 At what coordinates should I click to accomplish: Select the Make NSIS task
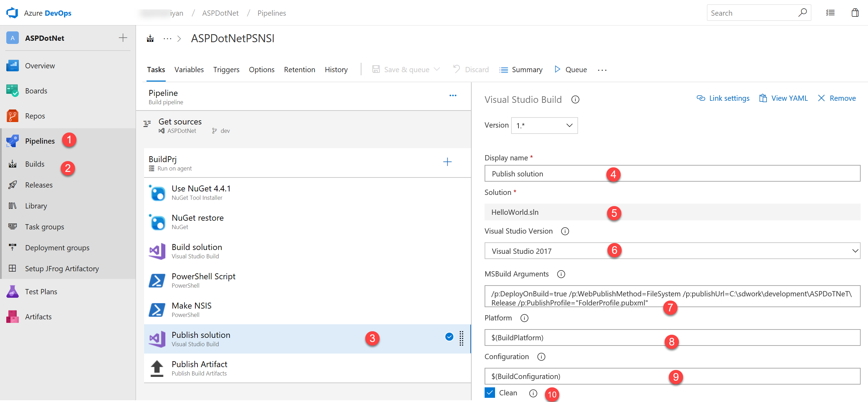tap(307, 310)
